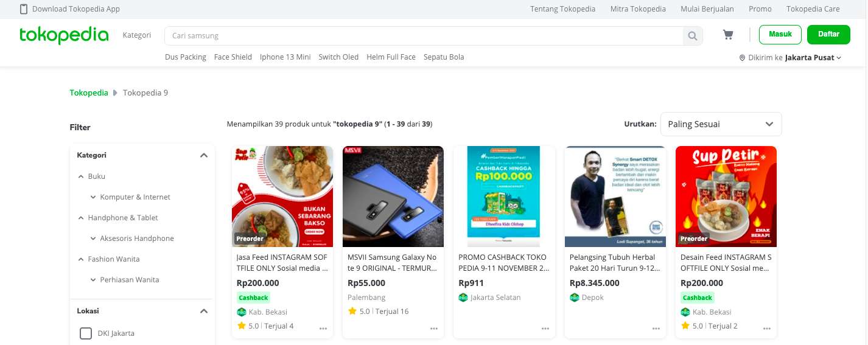868x345 pixels.
Task: Open the PROMO CASHBACK product image
Action: coord(504,197)
